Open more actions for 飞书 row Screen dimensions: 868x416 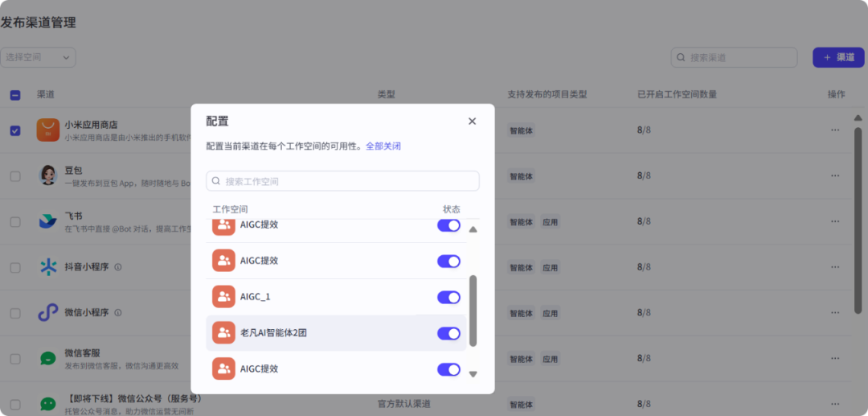click(835, 221)
